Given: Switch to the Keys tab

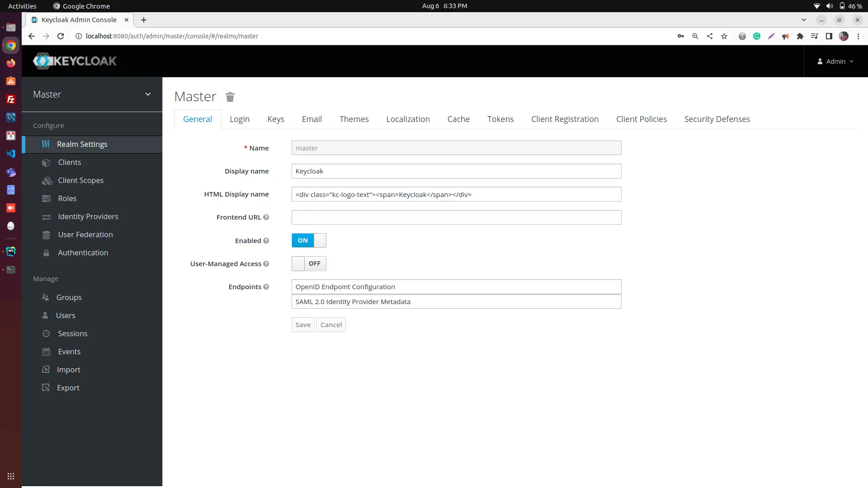Looking at the screenshot, I should click(276, 119).
